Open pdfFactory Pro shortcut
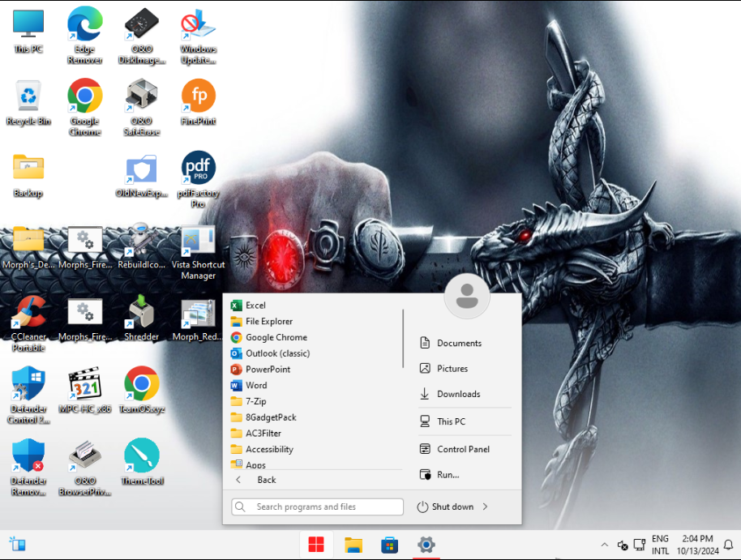 pos(199,180)
